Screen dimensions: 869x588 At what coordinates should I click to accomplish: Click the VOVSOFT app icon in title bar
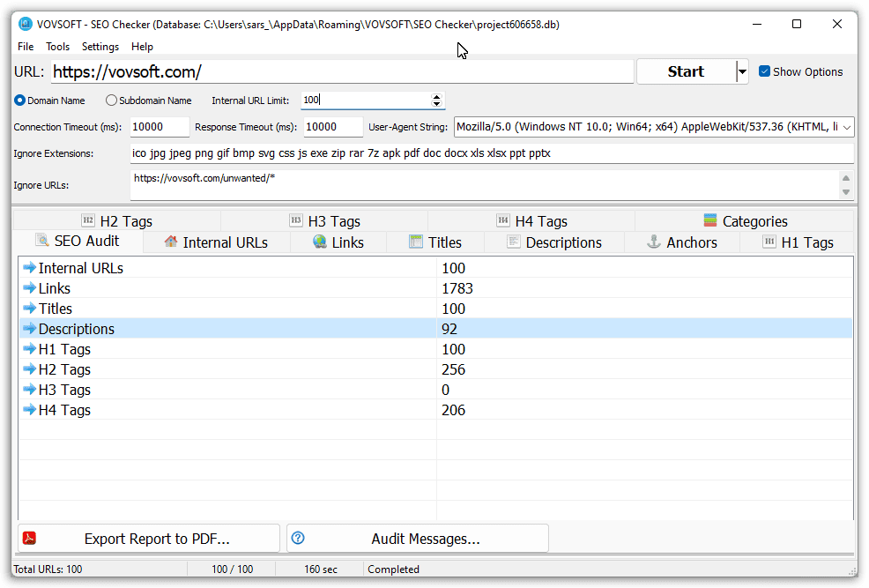[x=26, y=24]
